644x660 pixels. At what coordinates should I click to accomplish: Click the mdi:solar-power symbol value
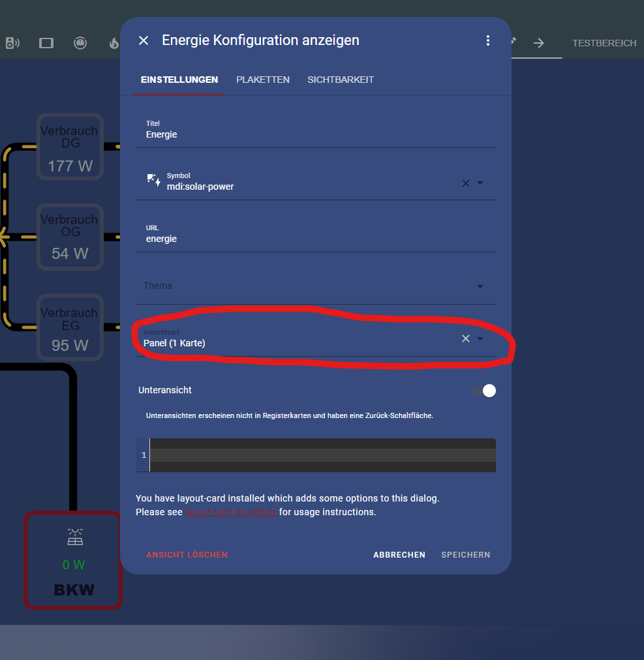(x=200, y=187)
